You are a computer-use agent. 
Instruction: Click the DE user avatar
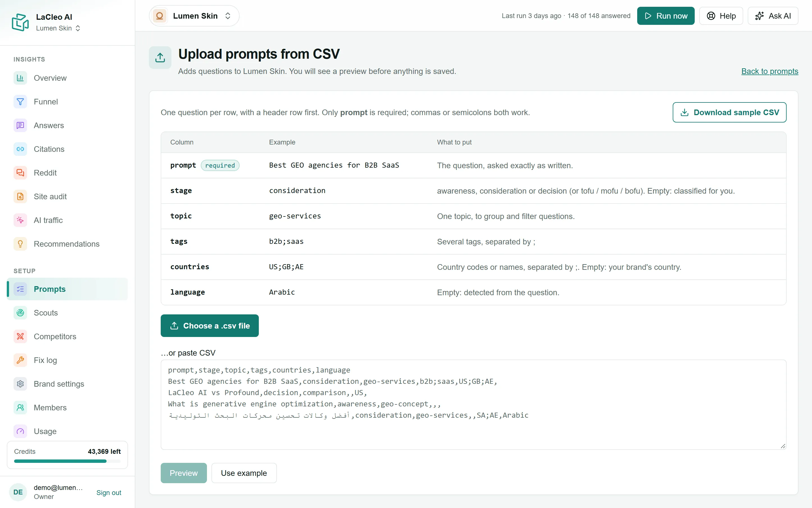(x=18, y=492)
